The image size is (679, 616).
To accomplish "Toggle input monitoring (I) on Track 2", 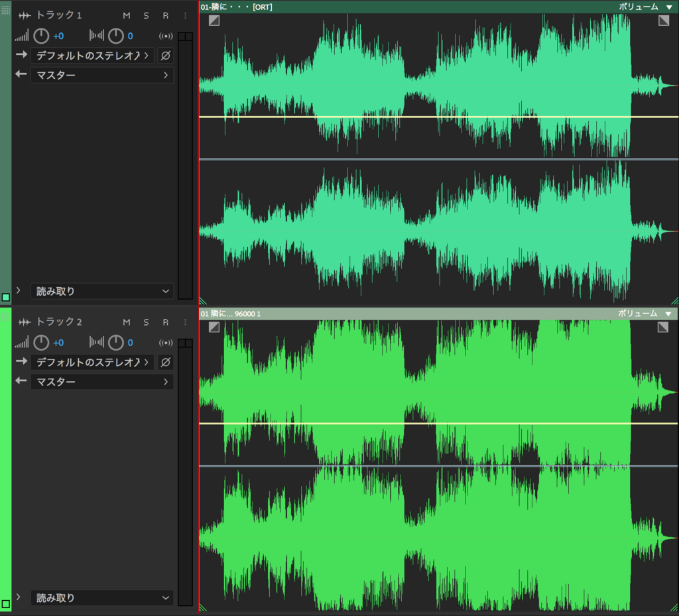I will pos(185,322).
